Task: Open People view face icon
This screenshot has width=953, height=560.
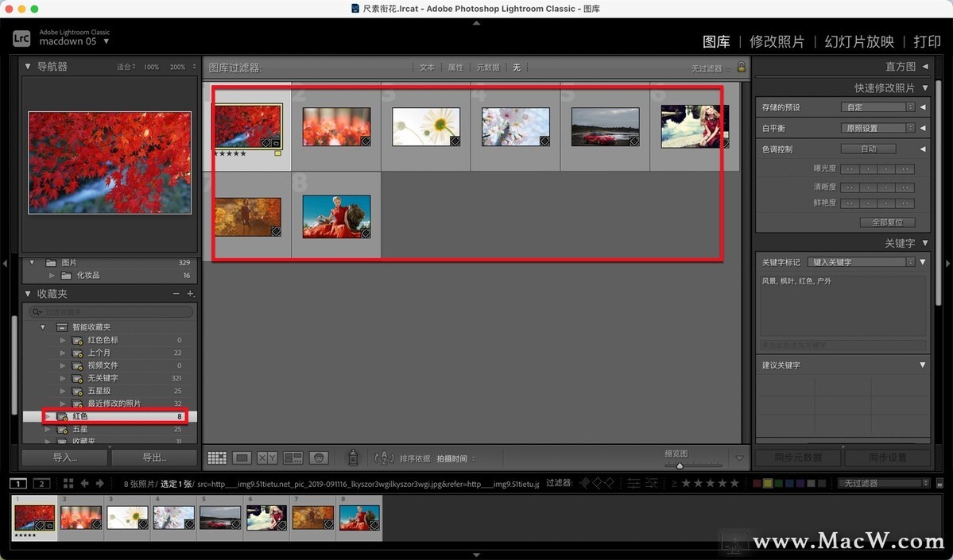Action: point(319,458)
